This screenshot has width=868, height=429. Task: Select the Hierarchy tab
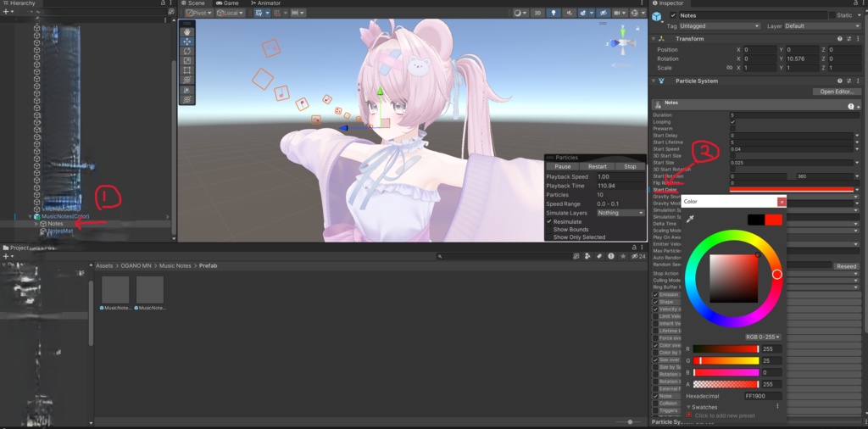[x=19, y=3]
